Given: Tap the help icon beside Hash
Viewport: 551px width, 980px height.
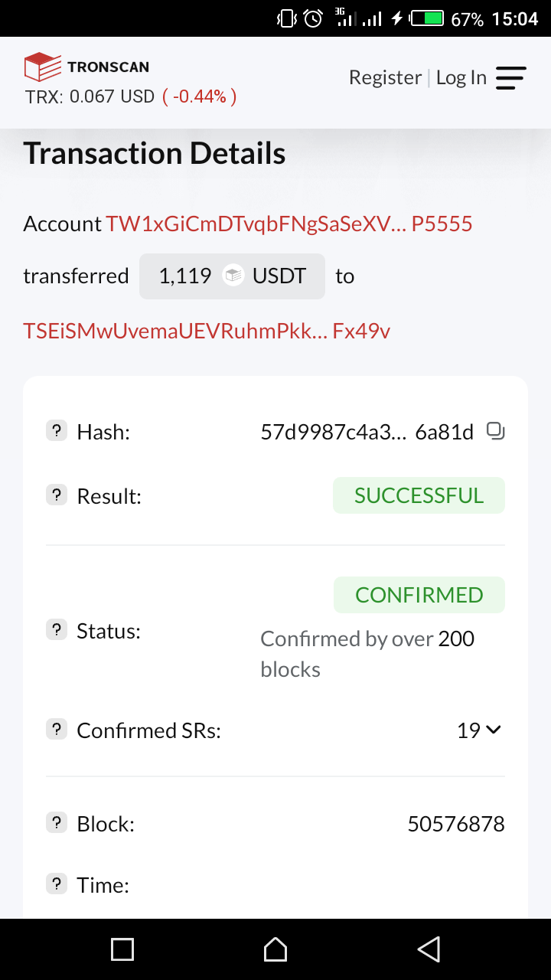Looking at the screenshot, I should pyautogui.click(x=57, y=432).
